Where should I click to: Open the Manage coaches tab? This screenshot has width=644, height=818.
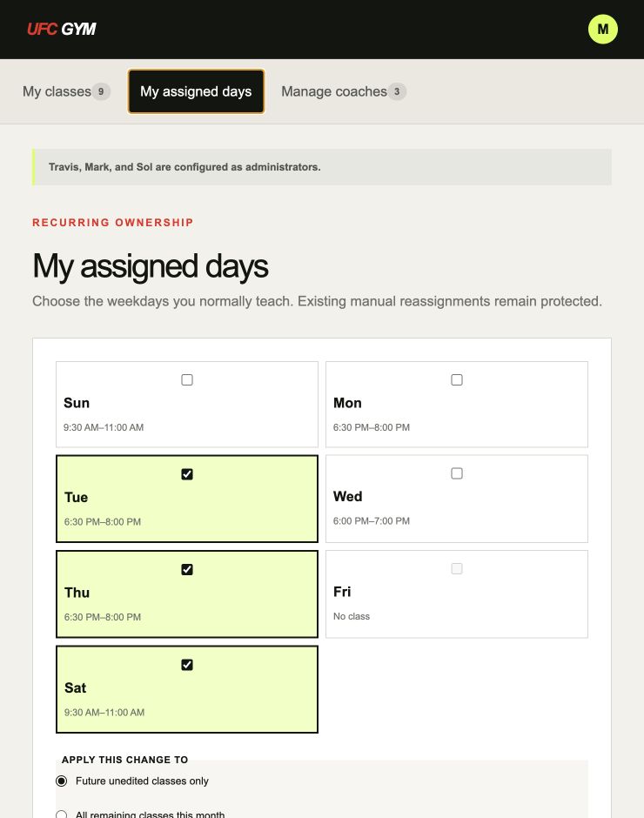pos(344,91)
